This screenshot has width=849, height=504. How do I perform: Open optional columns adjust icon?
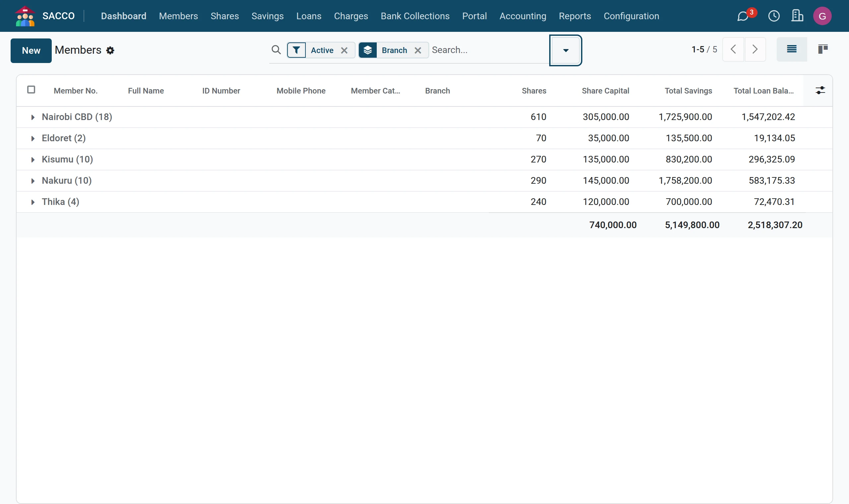(820, 90)
